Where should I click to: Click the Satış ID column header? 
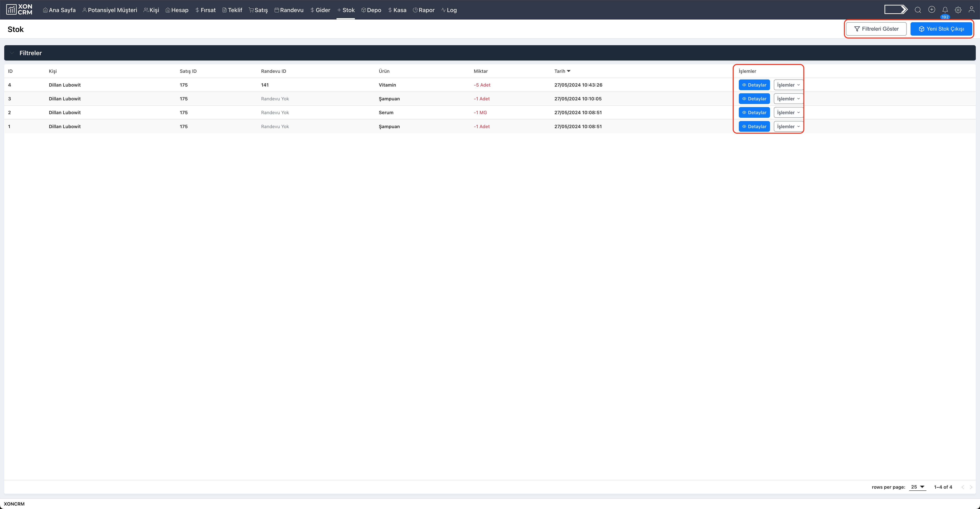[x=188, y=71]
